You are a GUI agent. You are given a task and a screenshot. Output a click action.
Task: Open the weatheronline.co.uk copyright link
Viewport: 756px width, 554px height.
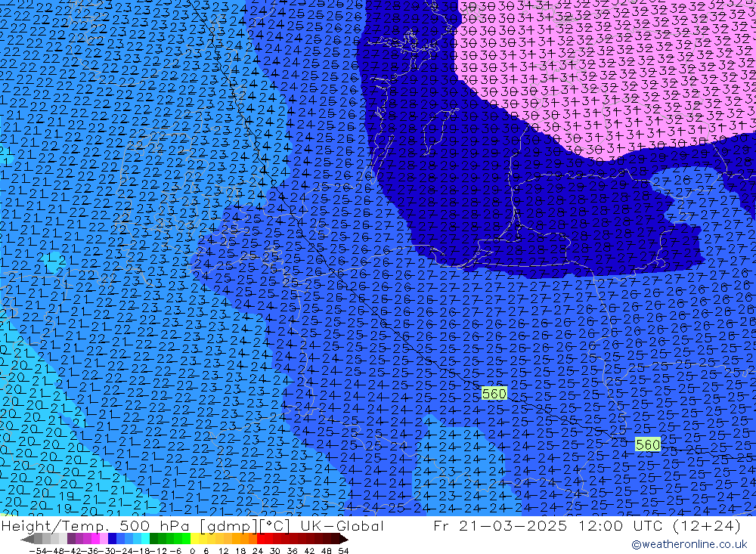point(689,544)
